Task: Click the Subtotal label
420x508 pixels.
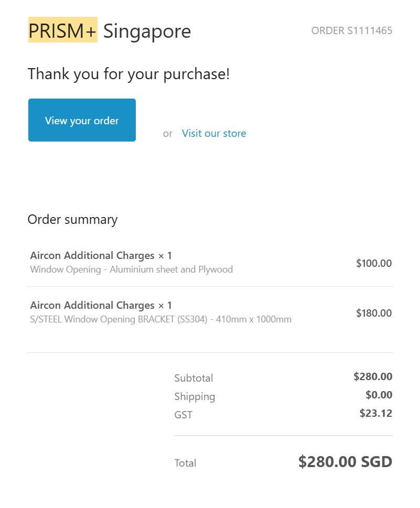Action: pyautogui.click(x=193, y=378)
